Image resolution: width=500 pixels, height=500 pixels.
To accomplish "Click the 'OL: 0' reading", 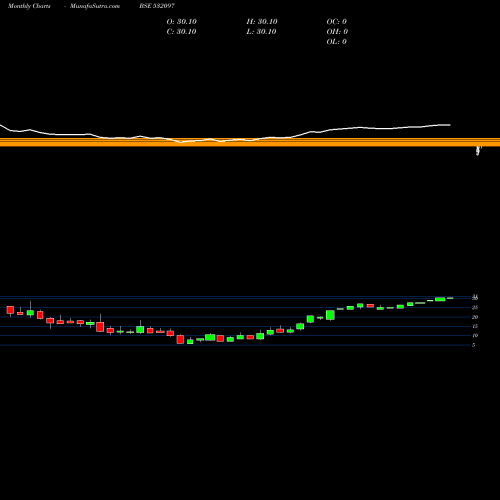I will click(x=337, y=42).
